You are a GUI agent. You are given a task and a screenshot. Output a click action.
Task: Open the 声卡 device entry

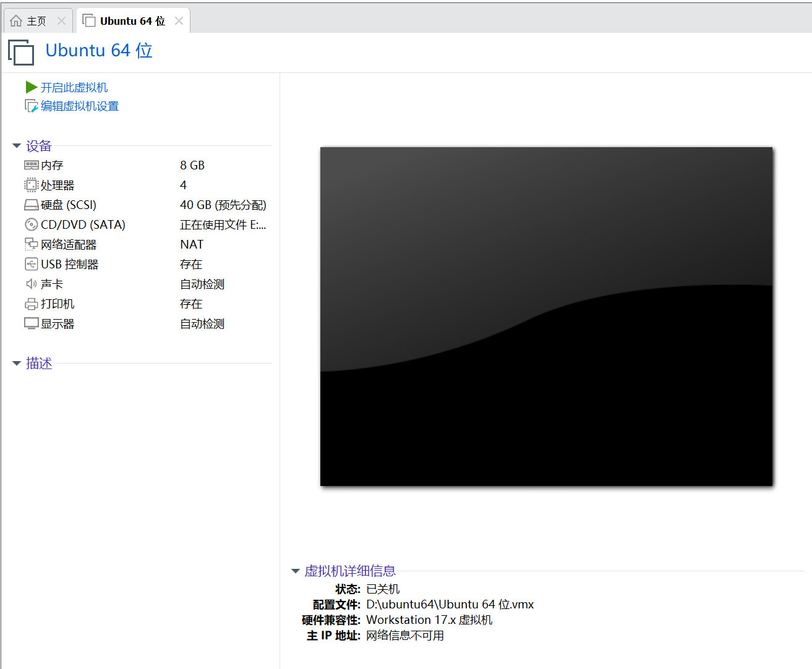[52, 284]
